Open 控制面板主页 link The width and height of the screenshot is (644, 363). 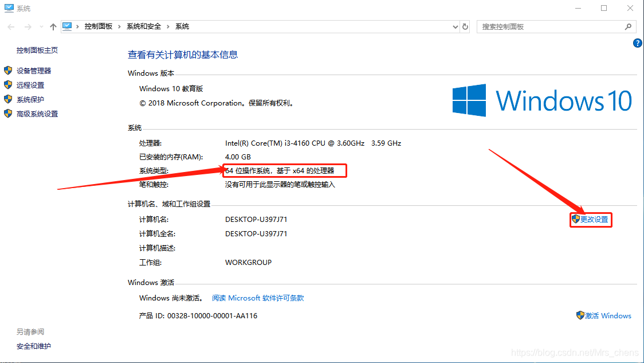coord(37,50)
